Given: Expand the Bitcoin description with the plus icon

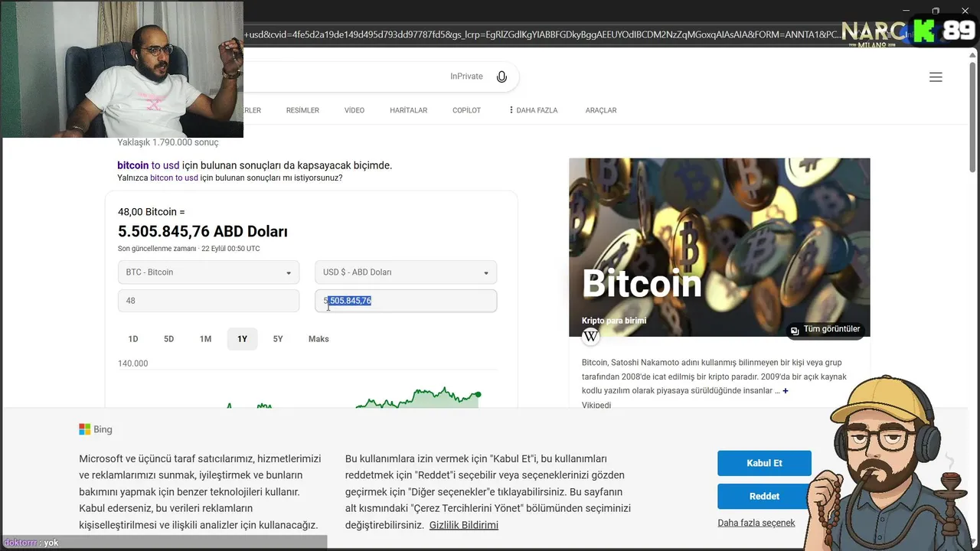Looking at the screenshot, I should coord(786,391).
